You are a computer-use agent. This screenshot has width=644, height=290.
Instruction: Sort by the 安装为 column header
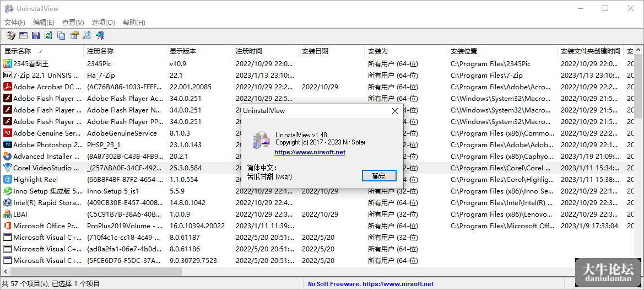[406, 51]
